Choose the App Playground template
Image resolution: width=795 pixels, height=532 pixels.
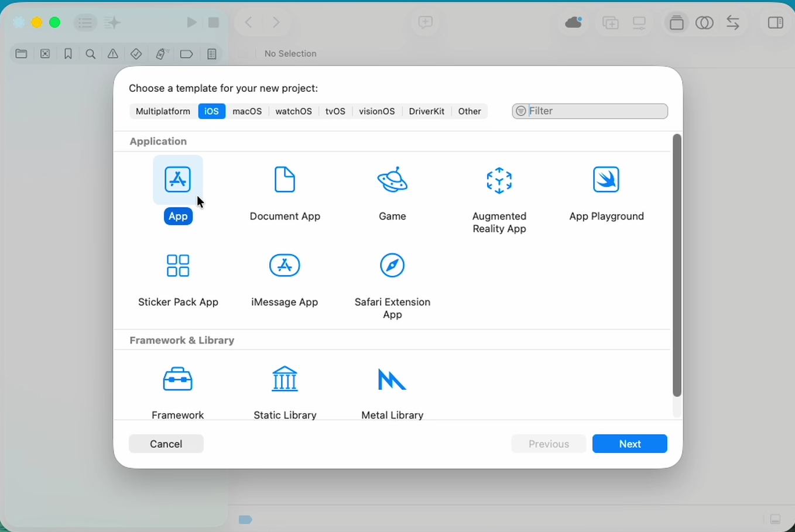coord(606,180)
